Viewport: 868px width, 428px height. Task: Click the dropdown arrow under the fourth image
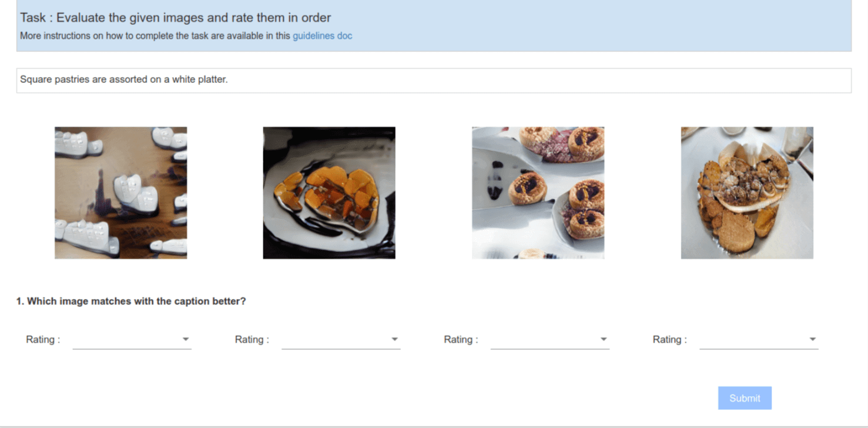click(x=813, y=339)
